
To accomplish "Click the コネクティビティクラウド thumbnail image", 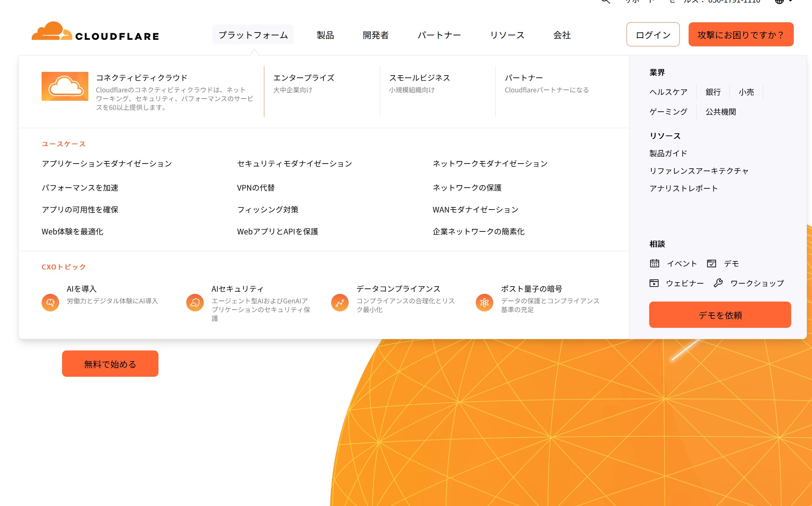I will pos(65,86).
